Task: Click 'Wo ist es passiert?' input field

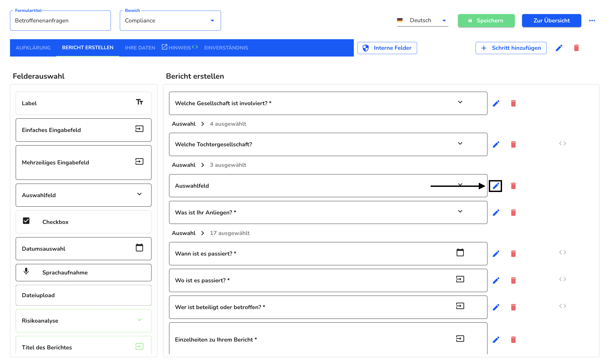Action: click(328, 280)
